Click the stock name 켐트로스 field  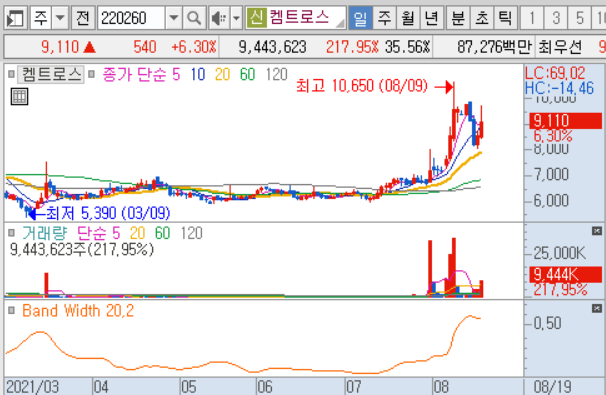[306, 18]
